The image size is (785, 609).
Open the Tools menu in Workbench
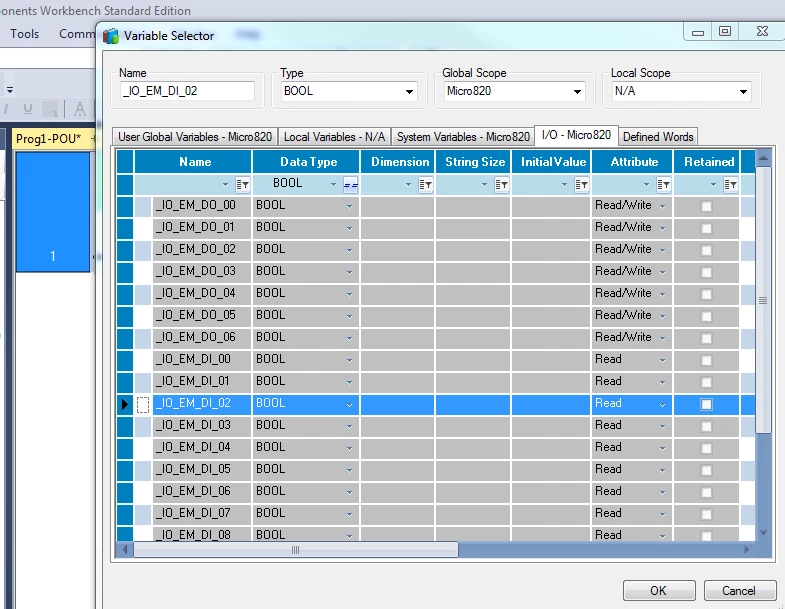25,34
